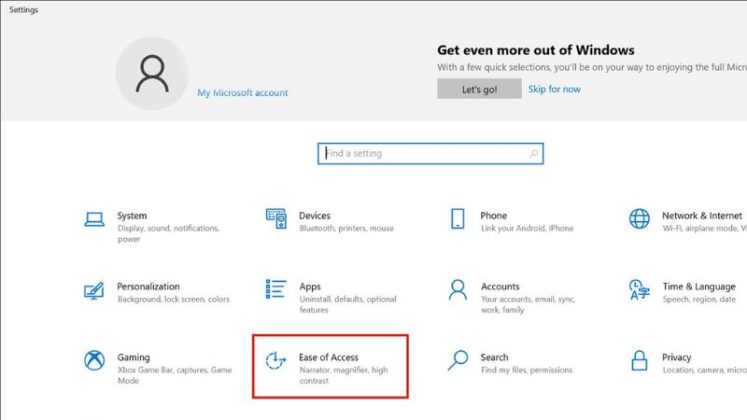Click the Apps list icon
This screenshot has height=420, width=747.
[277, 291]
